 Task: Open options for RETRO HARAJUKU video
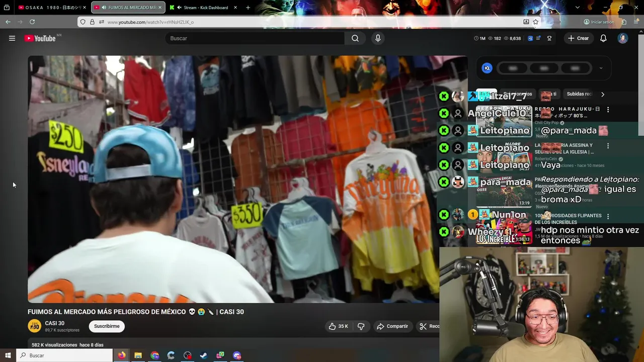pos(608,110)
